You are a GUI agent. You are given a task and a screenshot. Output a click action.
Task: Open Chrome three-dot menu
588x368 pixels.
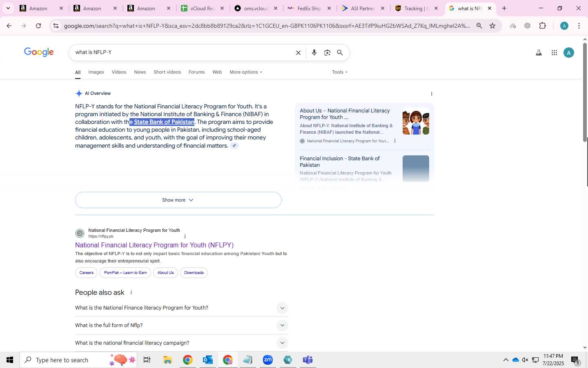[x=579, y=26]
